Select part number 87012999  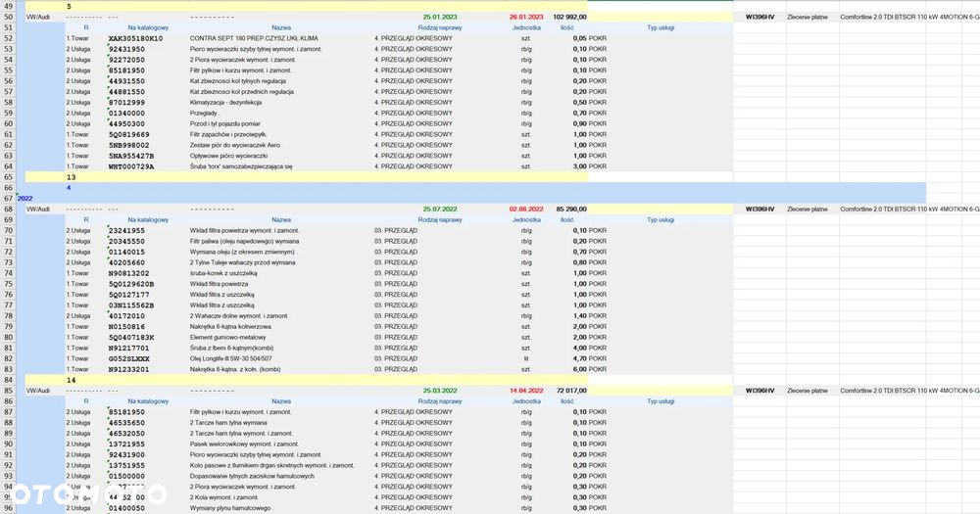point(126,102)
